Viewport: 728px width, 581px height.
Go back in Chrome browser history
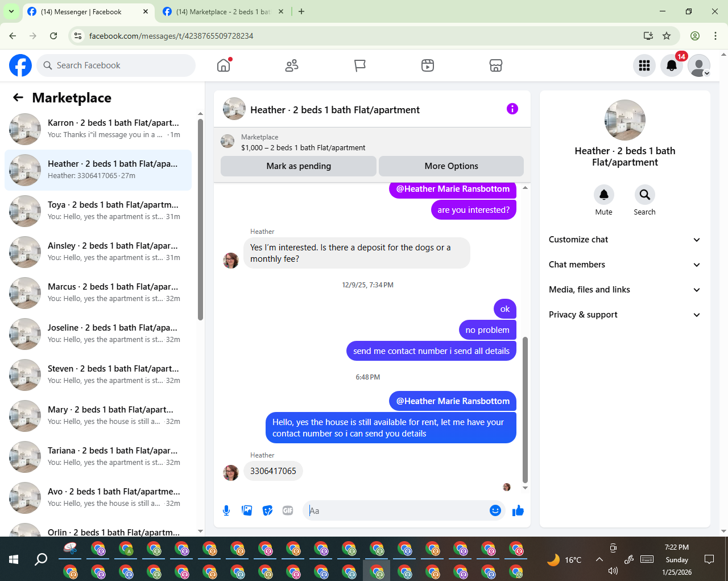pos(13,36)
